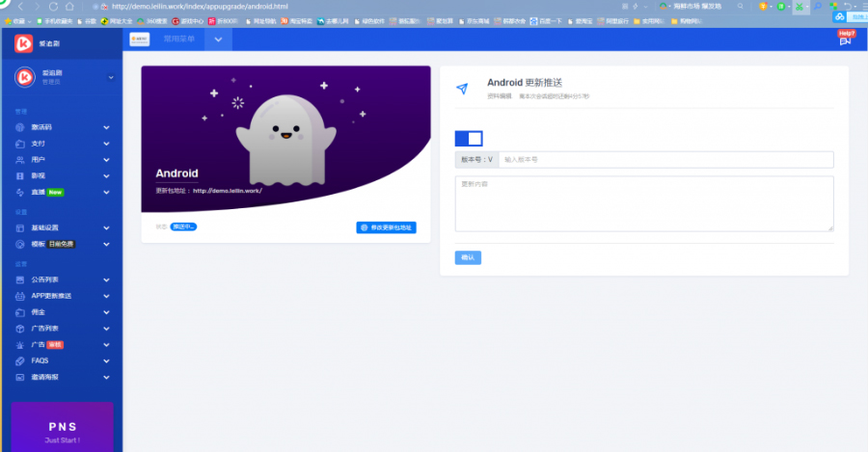868x452 pixels.
Task: Click the 直播 live stream icon
Action: (x=20, y=193)
